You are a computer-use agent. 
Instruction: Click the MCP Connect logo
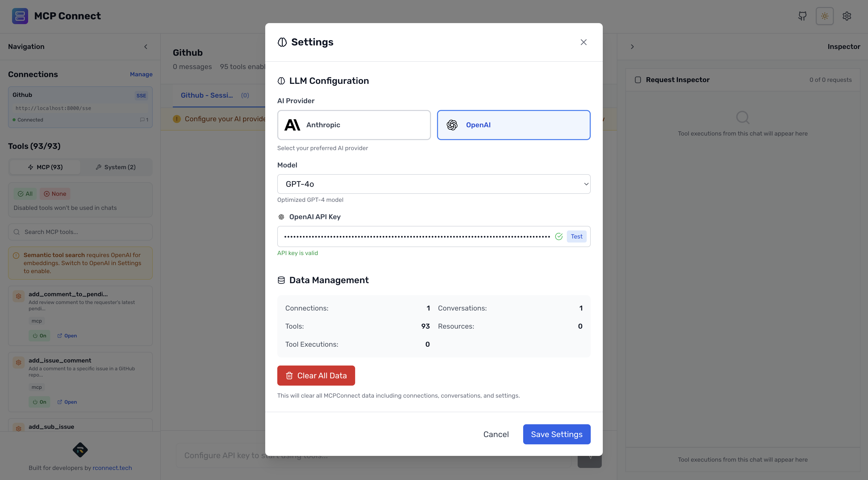tap(20, 16)
